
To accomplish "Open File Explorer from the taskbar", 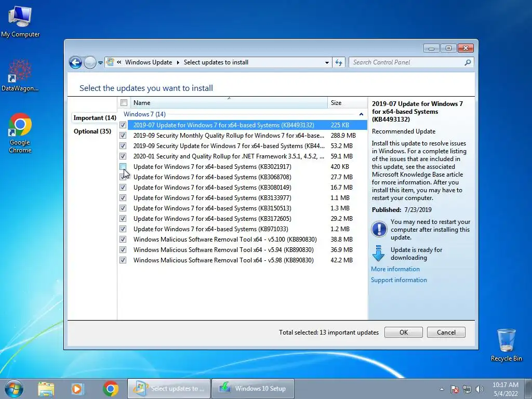I will coord(46,389).
